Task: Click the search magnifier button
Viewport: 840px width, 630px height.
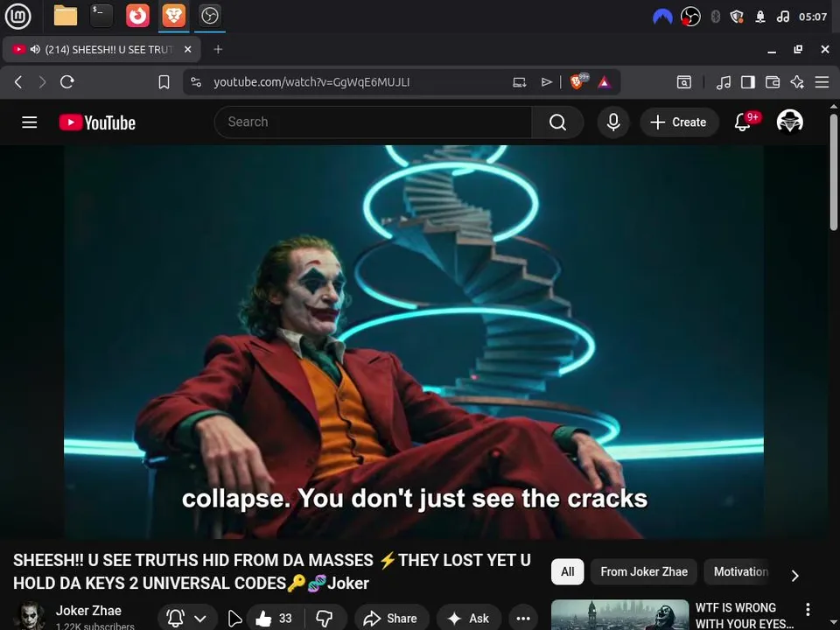Action: (557, 122)
